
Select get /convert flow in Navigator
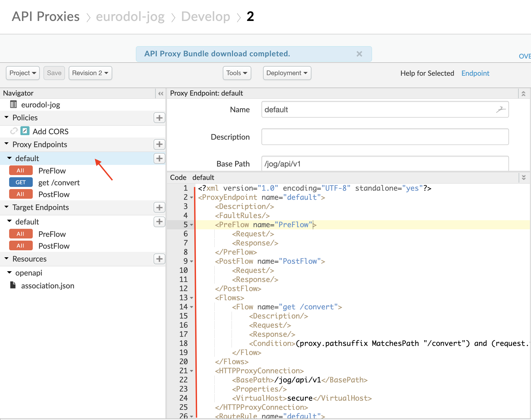pyautogui.click(x=59, y=183)
